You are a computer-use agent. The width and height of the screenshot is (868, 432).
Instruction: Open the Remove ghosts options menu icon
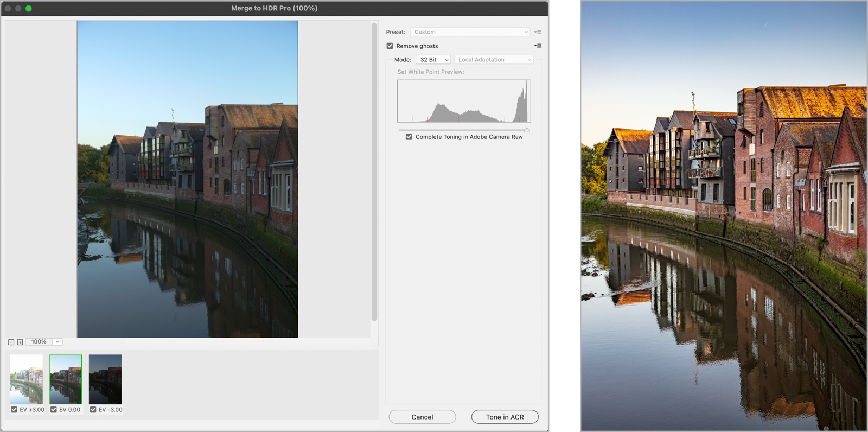538,46
